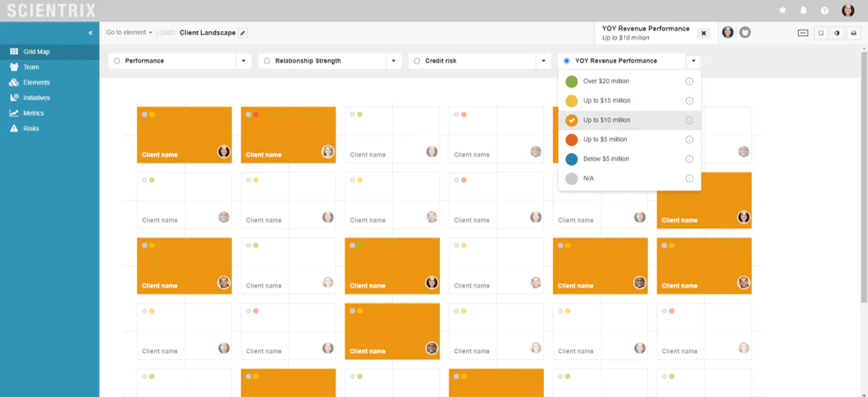Collapse the YOY Revenue Performance dropdown arrow
This screenshot has width=868, height=397.
pos(693,61)
